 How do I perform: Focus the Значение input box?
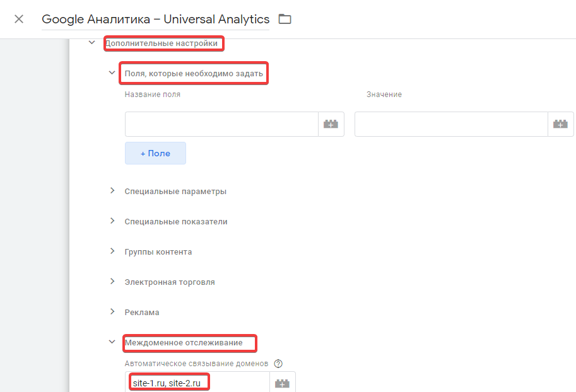click(x=451, y=124)
